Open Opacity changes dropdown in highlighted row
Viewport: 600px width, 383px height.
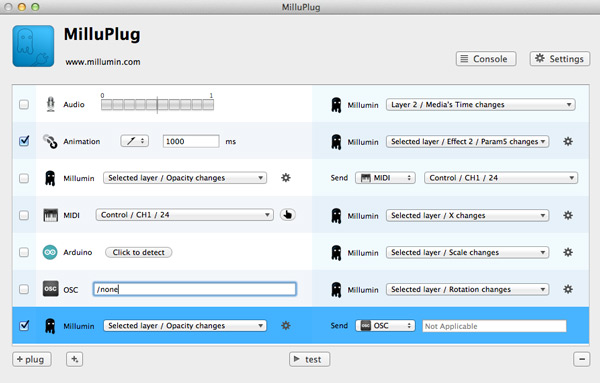[185, 326]
